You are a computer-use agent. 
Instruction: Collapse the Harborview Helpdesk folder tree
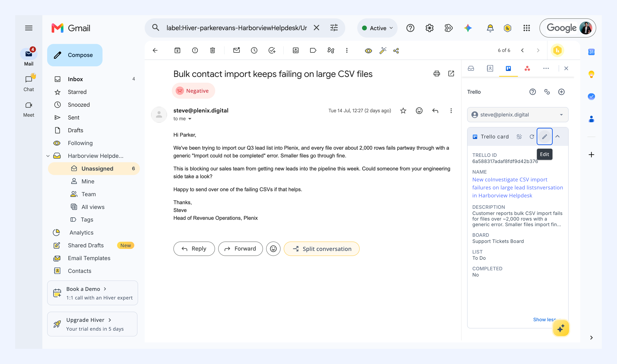(x=48, y=156)
